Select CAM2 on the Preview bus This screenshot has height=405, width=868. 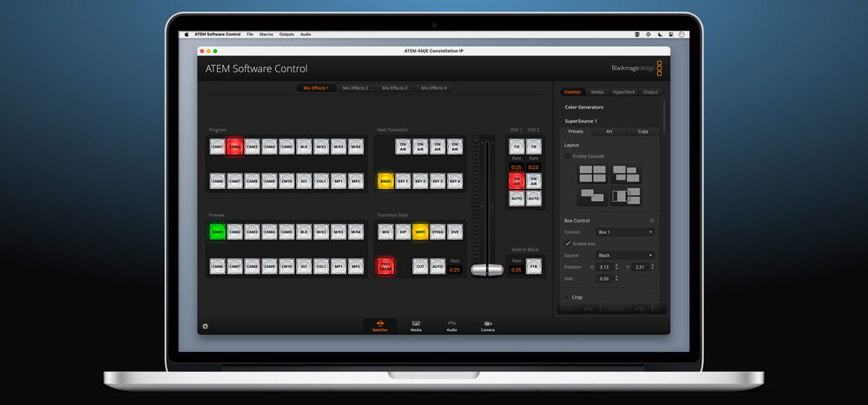pos(234,232)
